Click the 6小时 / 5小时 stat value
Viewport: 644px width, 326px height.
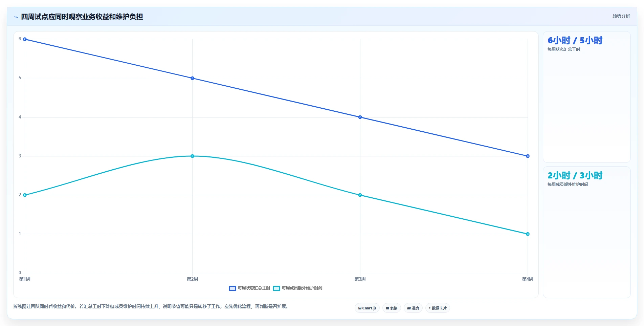tap(575, 40)
